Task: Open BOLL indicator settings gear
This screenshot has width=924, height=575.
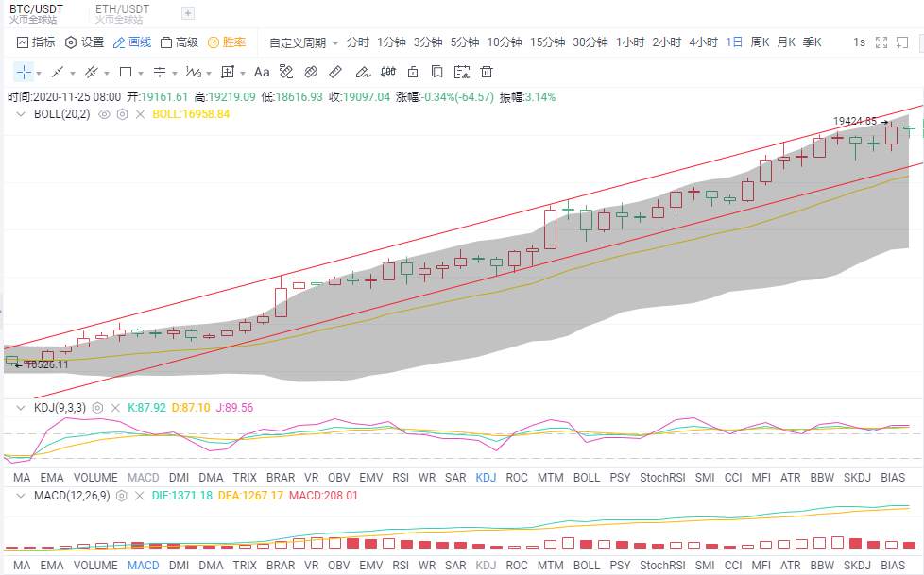Action: pyautogui.click(x=122, y=114)
